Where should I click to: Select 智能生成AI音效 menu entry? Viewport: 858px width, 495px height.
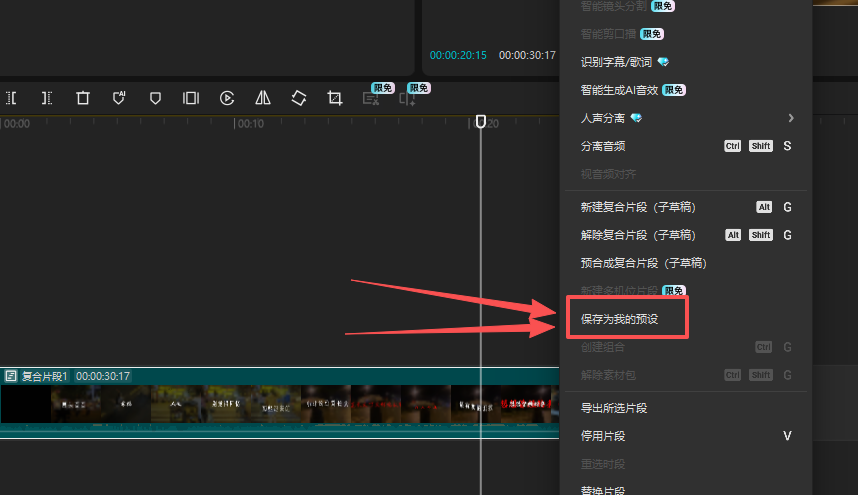(620, 90)
